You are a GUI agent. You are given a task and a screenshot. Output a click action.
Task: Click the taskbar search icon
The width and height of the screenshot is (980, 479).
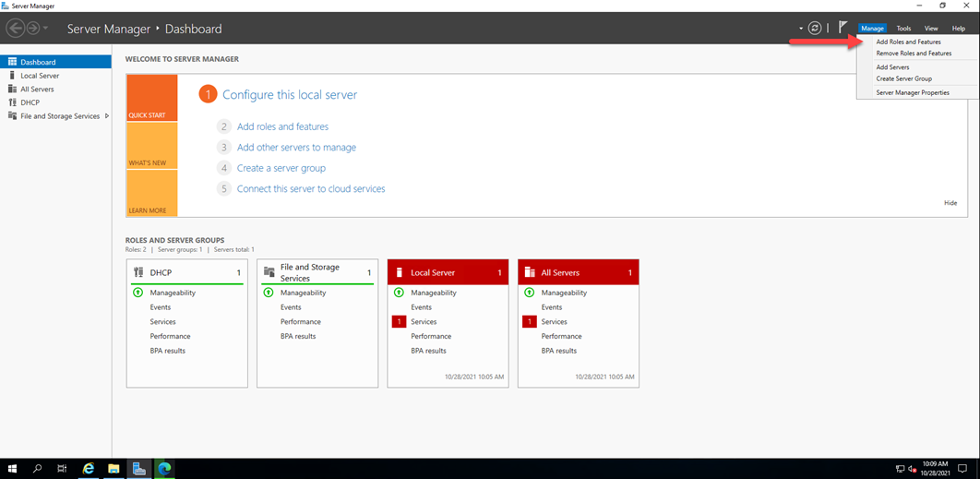tap(37, 468)
